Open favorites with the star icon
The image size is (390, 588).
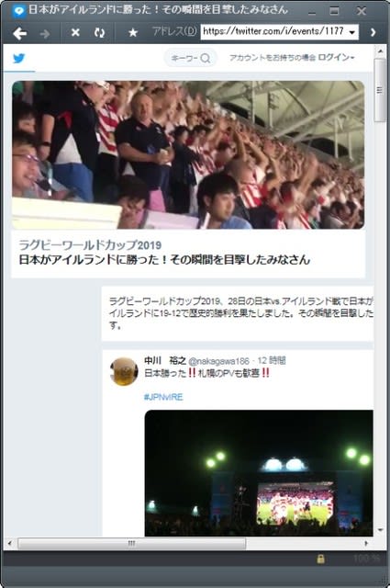(x=133, y=33)
